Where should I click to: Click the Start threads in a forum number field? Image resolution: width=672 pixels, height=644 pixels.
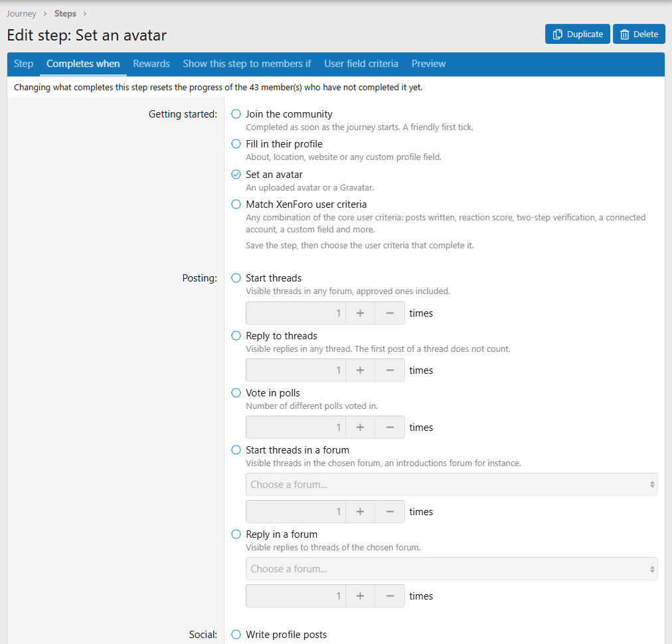click(x=295, y=512)
